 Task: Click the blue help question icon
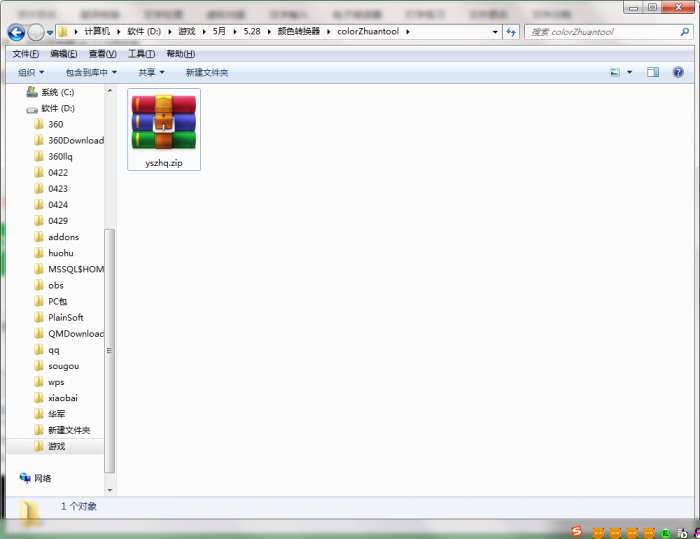click(x=678, y=72)
